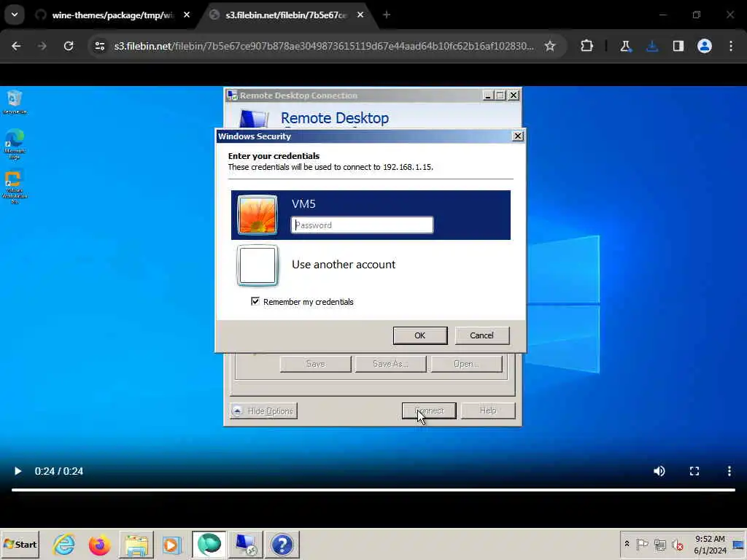747x560 pixels.
Task: Click Save in Remote Desktop Connection
Action: pos(315,364)
